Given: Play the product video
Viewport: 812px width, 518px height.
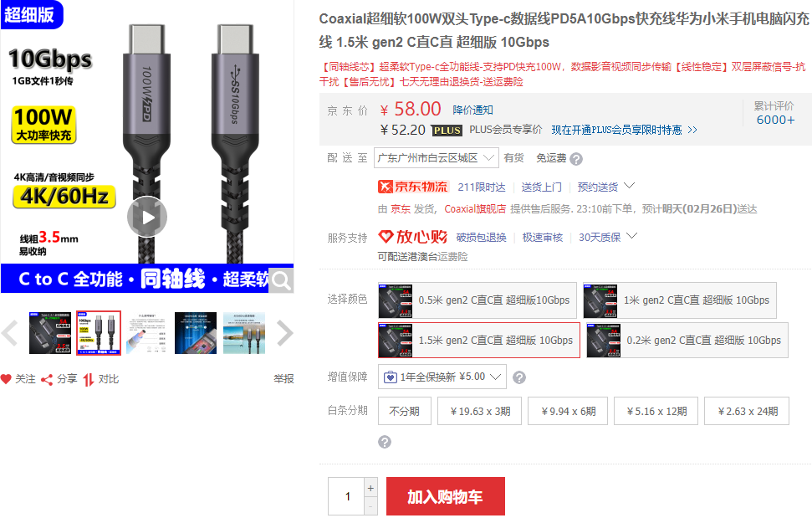Looking at the screenshot, I should tap(147, 217).
